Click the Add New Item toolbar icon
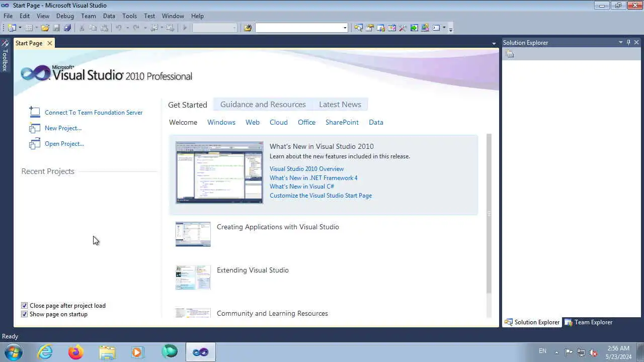 (29, 28)
